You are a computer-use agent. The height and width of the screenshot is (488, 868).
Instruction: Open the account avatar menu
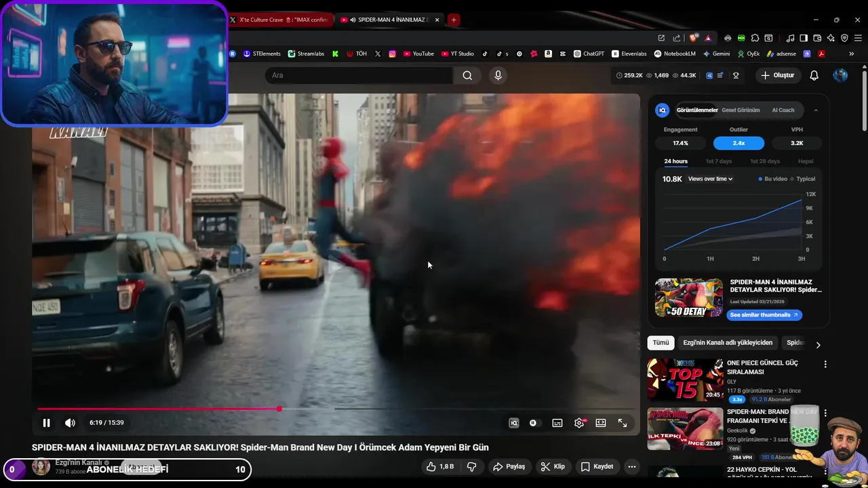[841, 75]
